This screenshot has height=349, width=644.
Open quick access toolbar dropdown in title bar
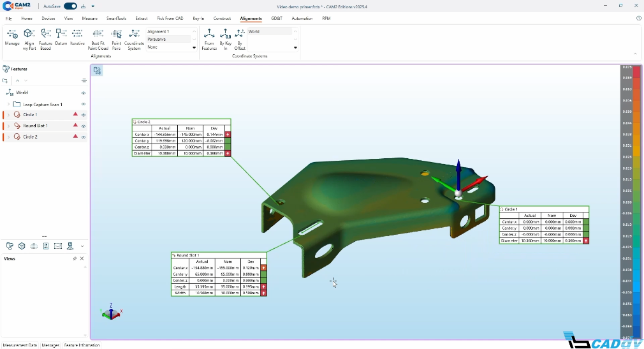pyautogui.click(x=93, y=6)
